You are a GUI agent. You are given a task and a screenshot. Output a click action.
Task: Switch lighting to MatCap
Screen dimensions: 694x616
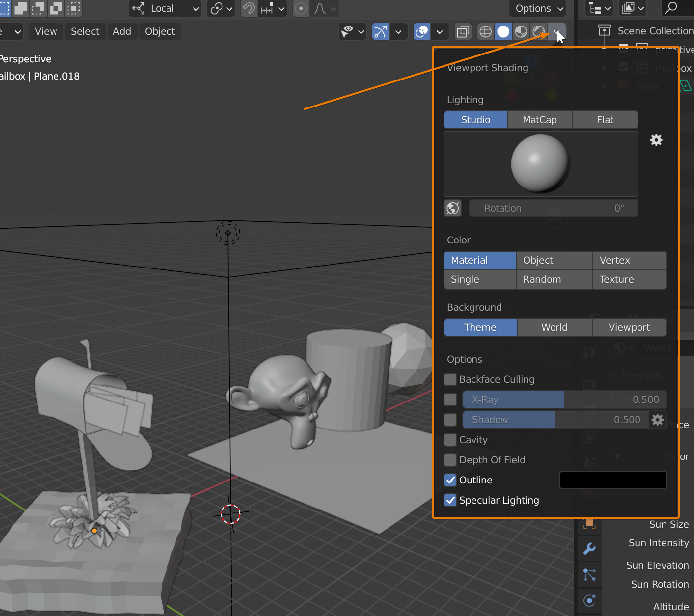click(x=540, y=119)
